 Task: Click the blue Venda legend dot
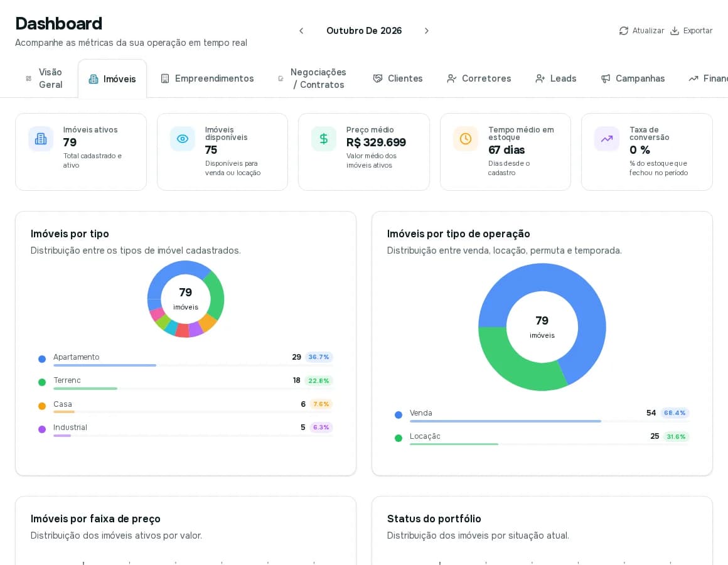(399, 414)
